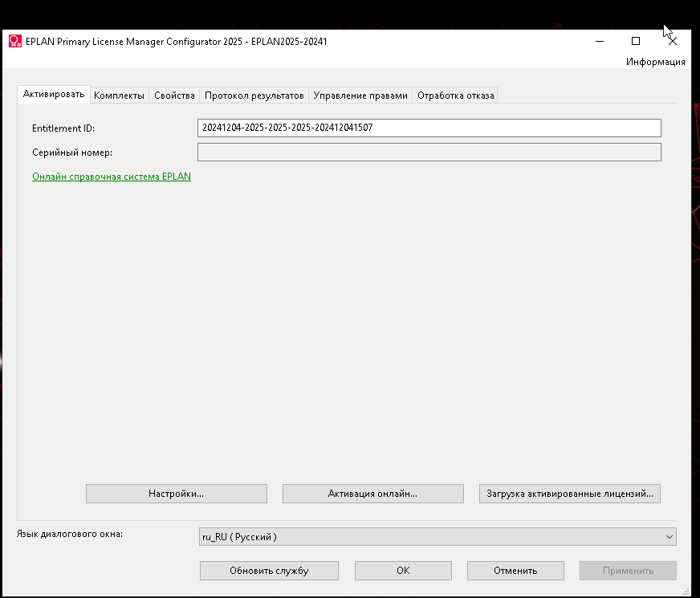
Task: Click the Активация онлайн... button
Action: 372,494
